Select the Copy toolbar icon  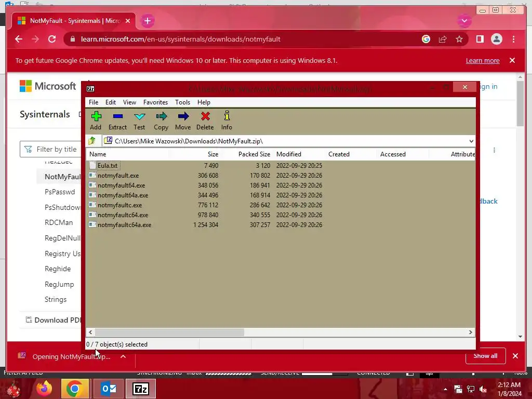point(161,121)
